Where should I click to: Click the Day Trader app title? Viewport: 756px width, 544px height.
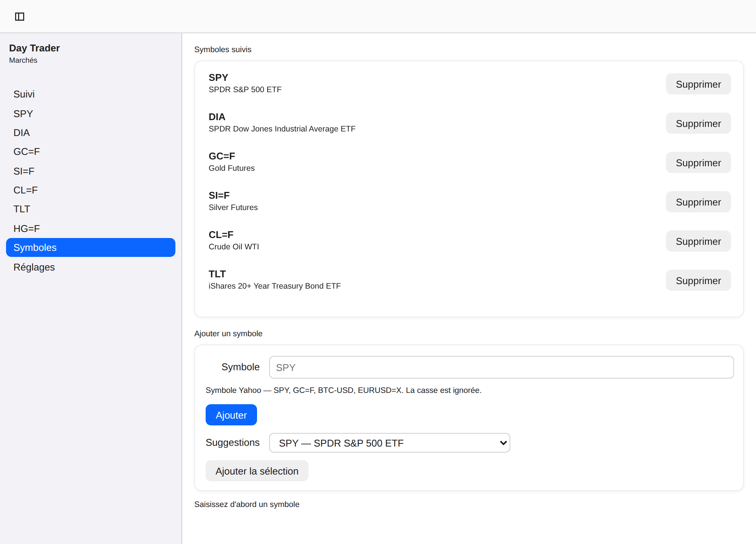point(34,48)
